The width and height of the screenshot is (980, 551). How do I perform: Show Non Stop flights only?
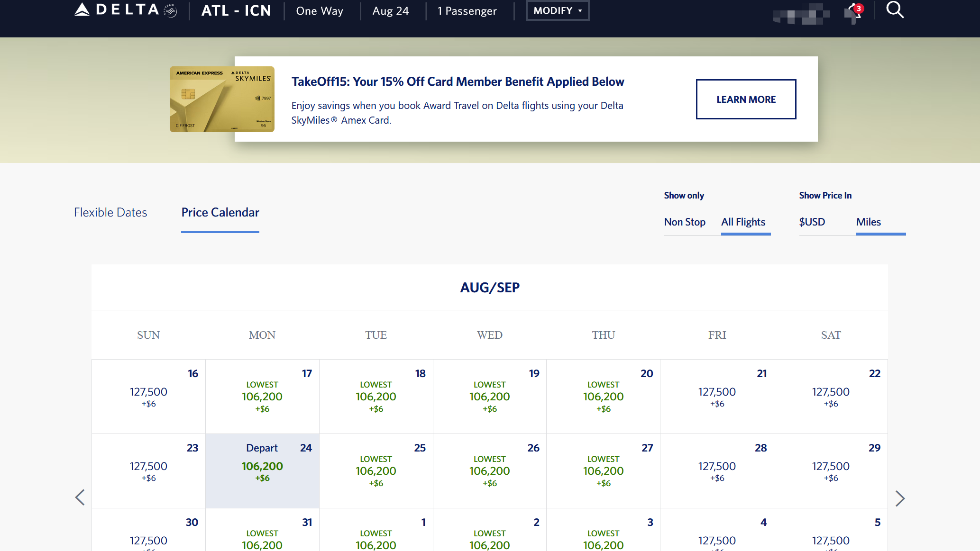point(684,222)
